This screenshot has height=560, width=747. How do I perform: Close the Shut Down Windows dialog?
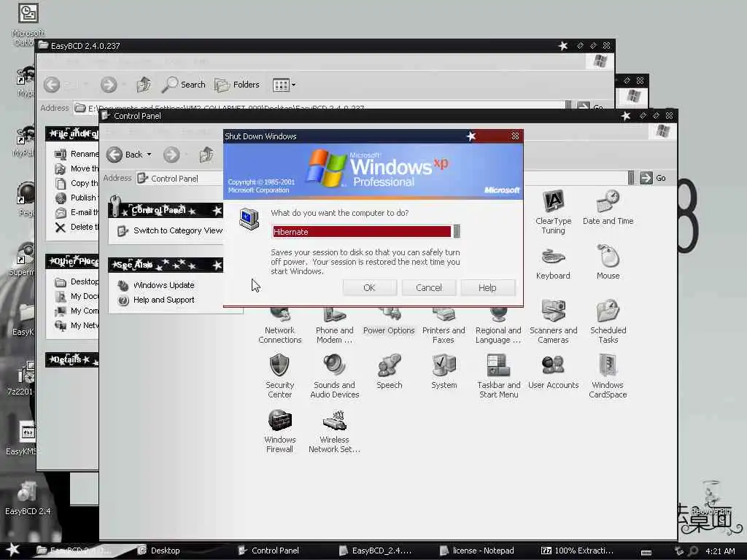coord(515,136)
